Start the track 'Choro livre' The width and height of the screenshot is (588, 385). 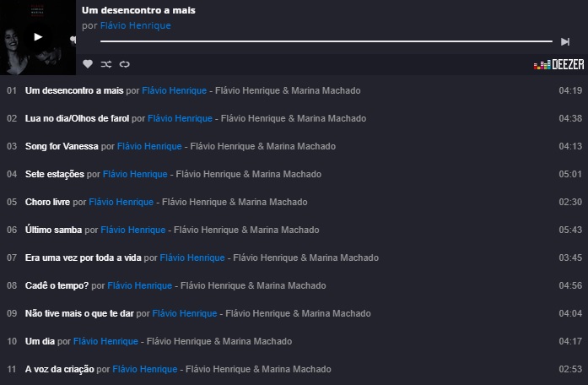(x=47, y=202)
